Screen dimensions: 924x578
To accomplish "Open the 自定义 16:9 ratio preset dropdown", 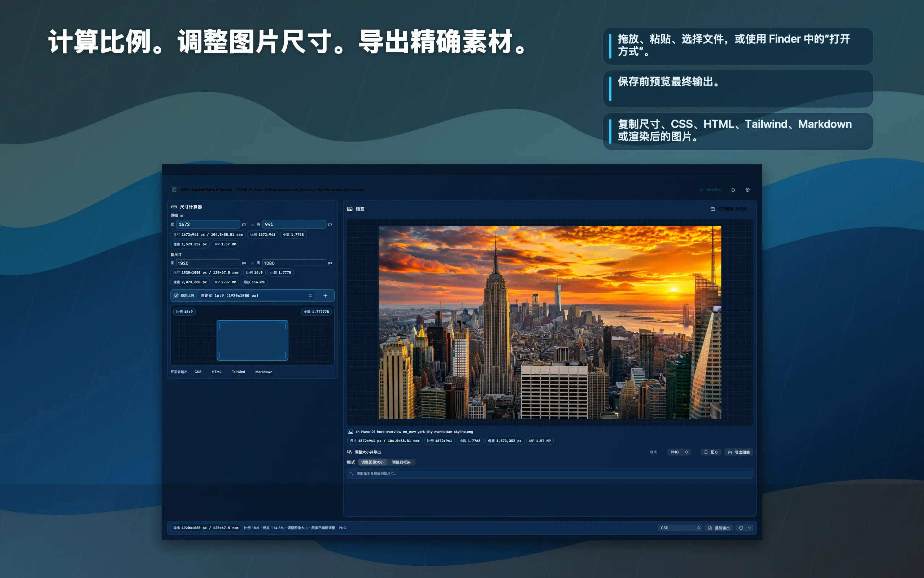I will 257,296.
